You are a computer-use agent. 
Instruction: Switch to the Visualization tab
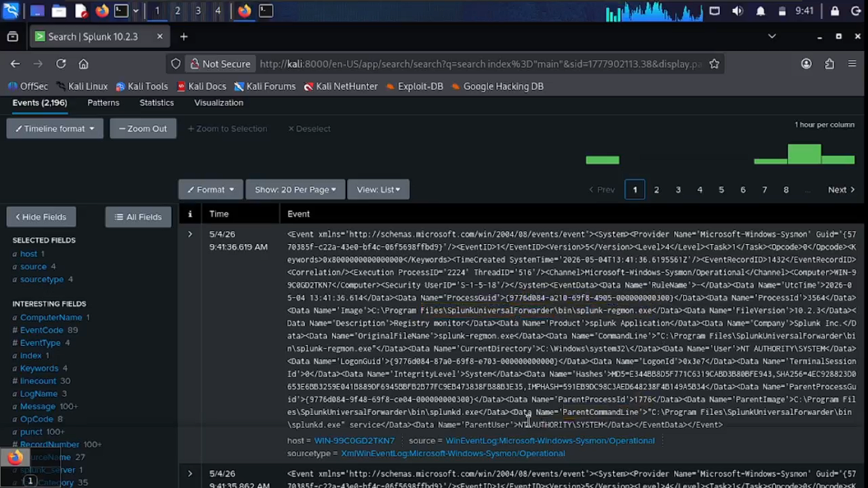pyautogui.click(x=219, y=102)
